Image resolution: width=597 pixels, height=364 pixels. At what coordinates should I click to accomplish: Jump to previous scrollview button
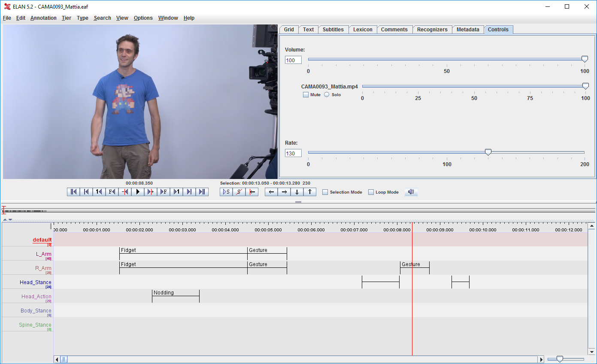click(86, 192)
